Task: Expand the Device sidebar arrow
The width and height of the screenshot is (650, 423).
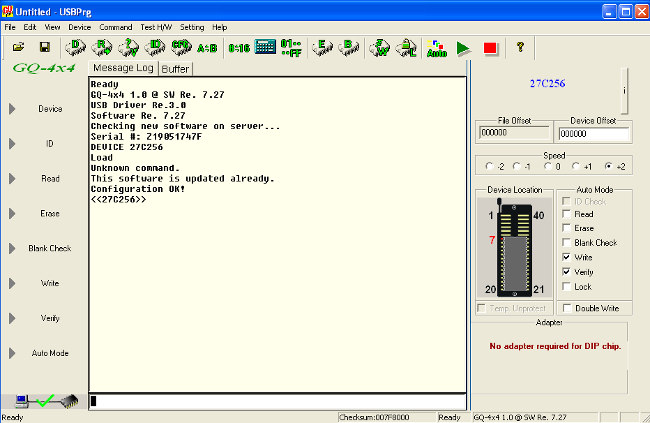Action: point(12,109)
